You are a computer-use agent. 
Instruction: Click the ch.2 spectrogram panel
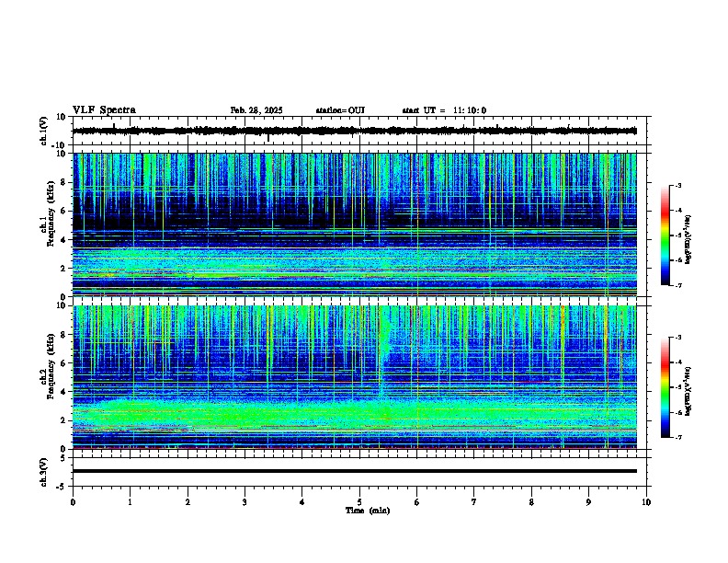point(355,377)
